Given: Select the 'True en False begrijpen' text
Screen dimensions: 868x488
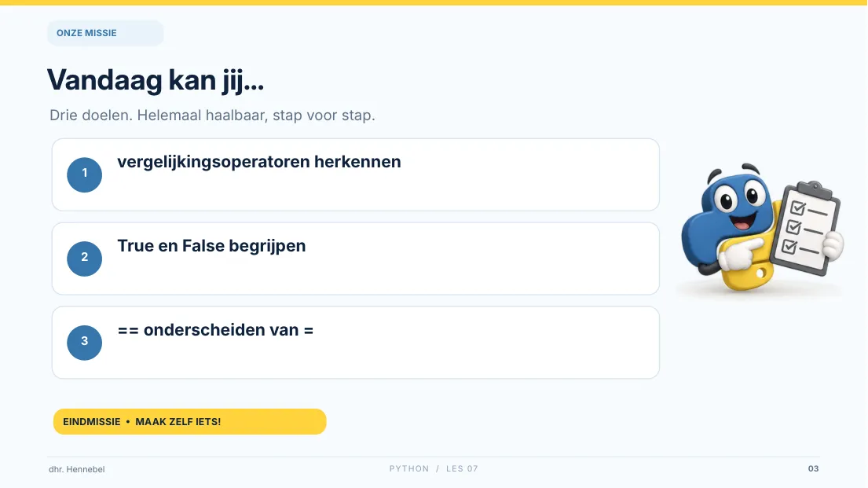Looking at the screenshot, I should tap(211, 245).
